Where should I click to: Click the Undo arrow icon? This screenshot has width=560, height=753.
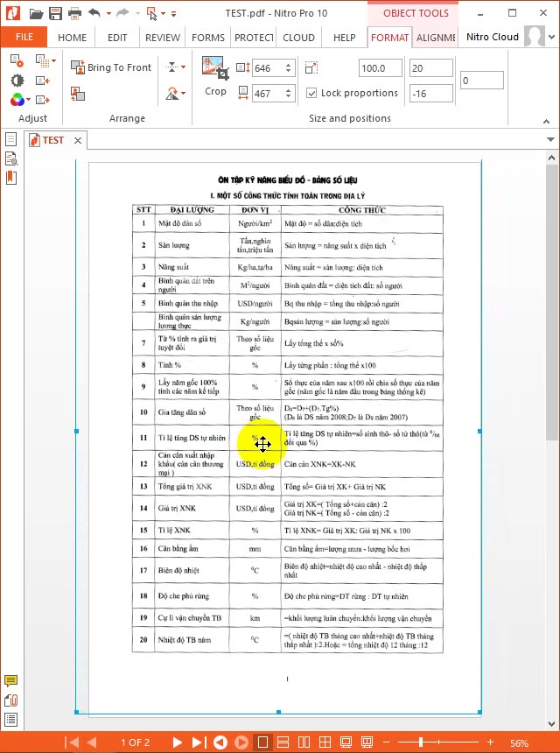[94, 13]
